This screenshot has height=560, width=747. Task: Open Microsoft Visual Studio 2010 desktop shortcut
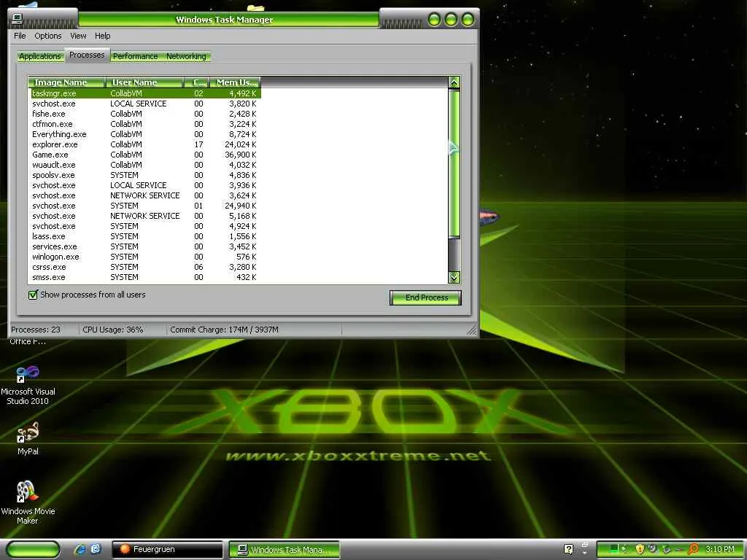pyautogui.click(x=28, y=385)
